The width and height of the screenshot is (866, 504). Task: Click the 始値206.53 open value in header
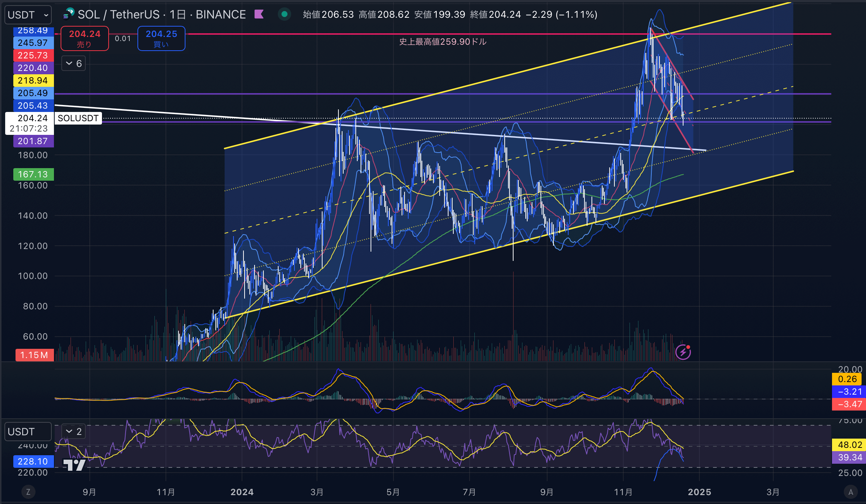[x=328, y=14]
